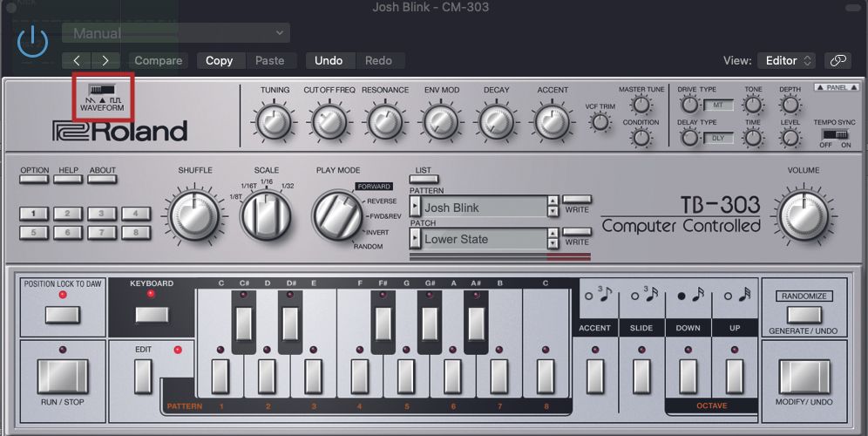The width and height of the screenshot is (868, 436).
Task: Click the OPTION button
Action: click(34, 179)
